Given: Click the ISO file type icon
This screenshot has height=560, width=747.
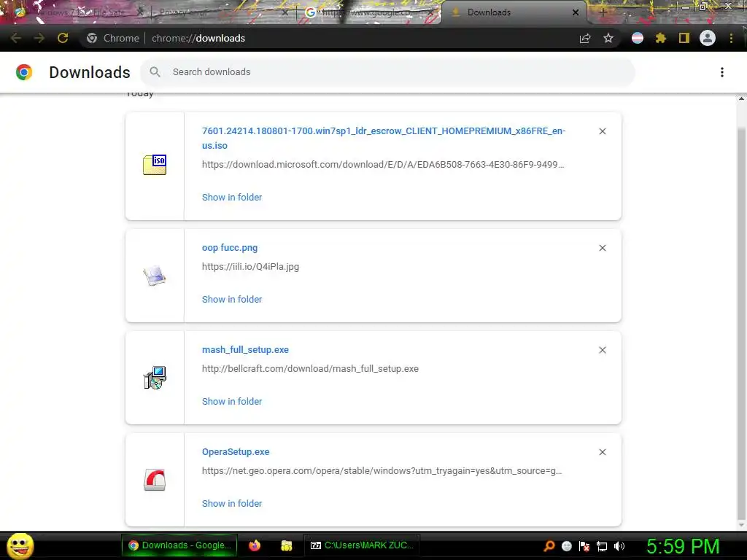Looking at the screenshot, I should pos(155,165).
